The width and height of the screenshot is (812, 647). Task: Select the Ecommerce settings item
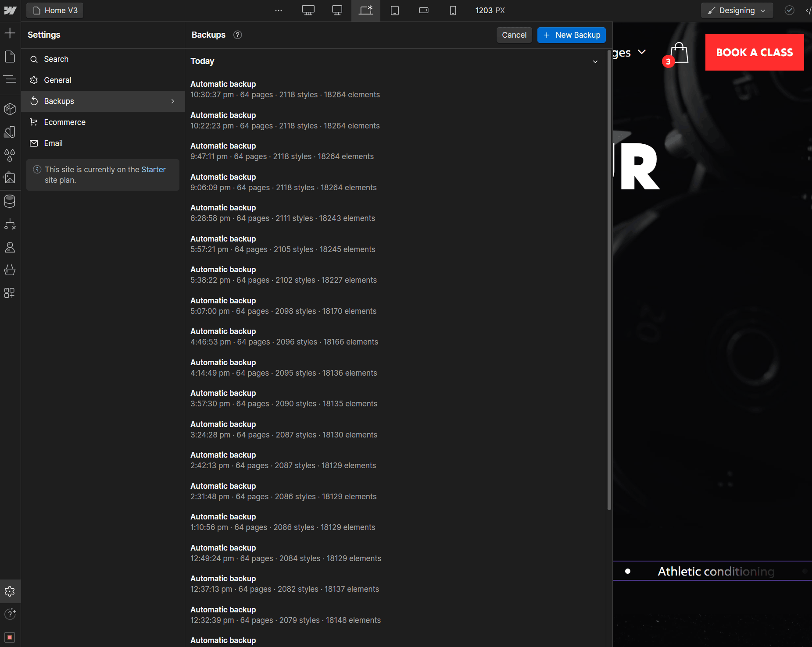point(103,122)
